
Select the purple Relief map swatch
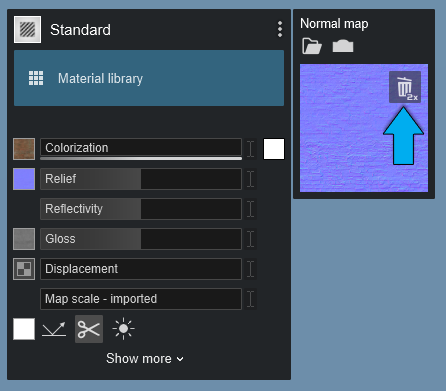click(24, 179)
